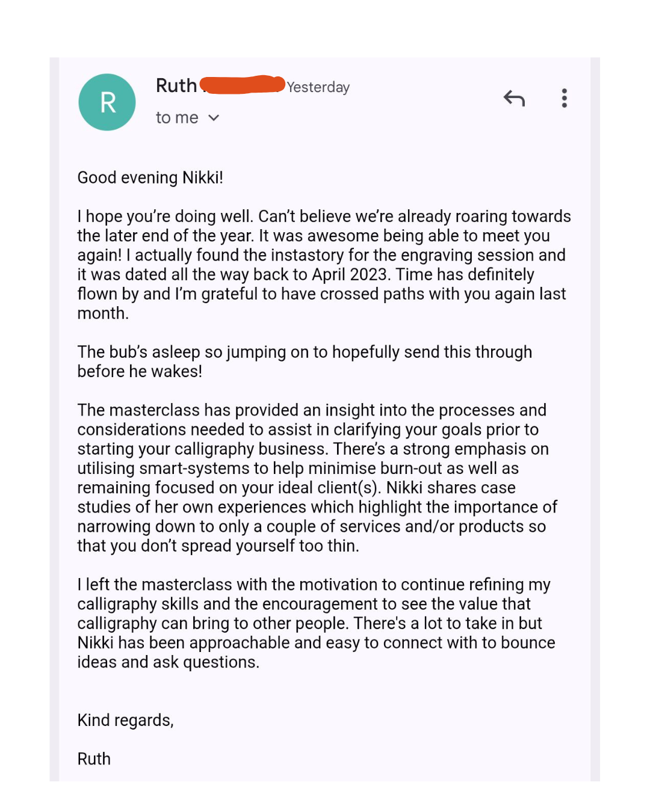Click the line "ideas and ask questions."
The height and width of the screenshot is (812, 650).
click(x=168, y=662)
